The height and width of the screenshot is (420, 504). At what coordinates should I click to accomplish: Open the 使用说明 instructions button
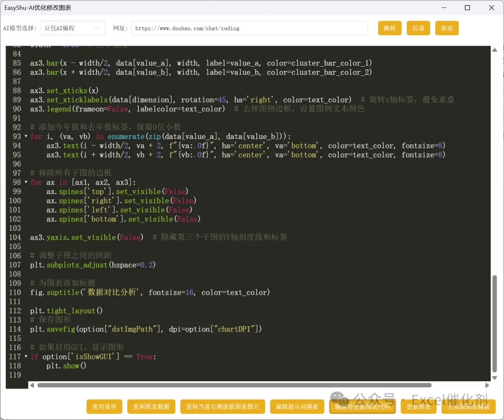click(x=104, y=406)
